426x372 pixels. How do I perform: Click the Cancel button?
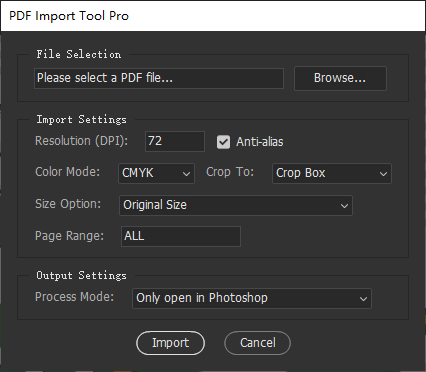tap(258, 343)
